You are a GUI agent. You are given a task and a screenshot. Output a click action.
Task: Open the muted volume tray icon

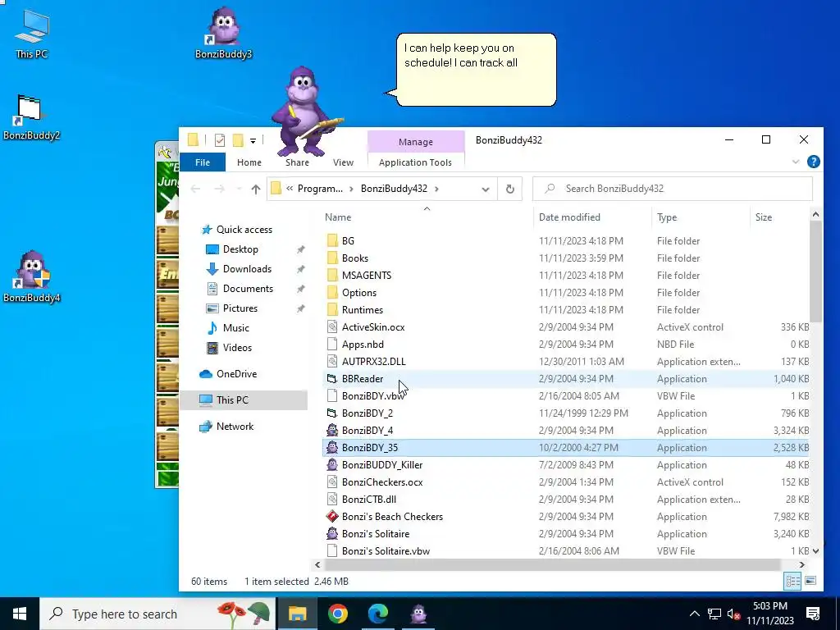(733, 614)
